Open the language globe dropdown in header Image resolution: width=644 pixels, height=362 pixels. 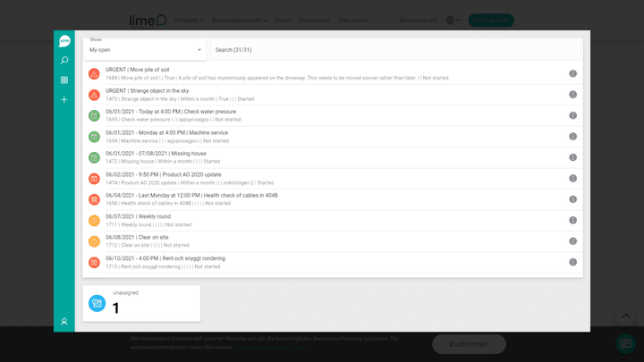coord(452,20)
